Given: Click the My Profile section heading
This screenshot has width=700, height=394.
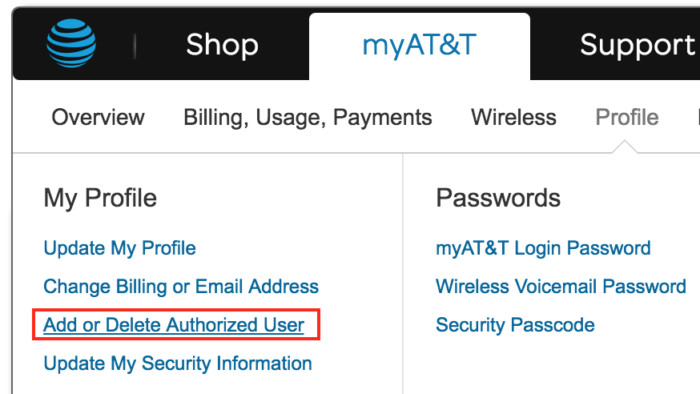Looking at the screenshot, I should [x=100, y=198].
